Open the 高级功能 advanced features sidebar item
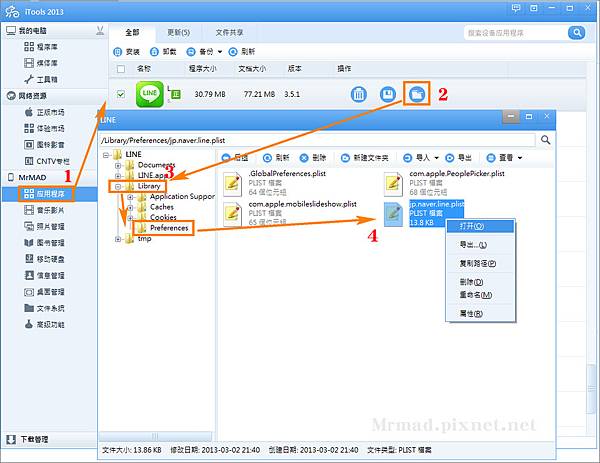Screen dimensions: 600x463 click(x=44, y=324)
